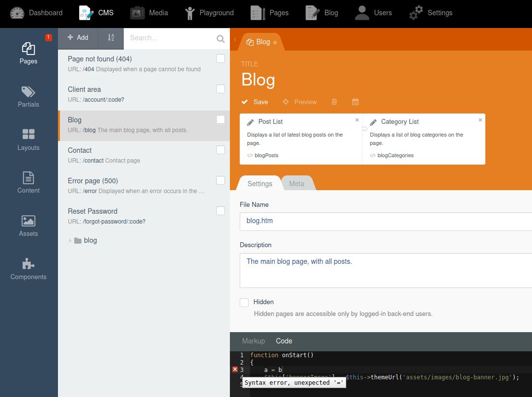Open the Add page dropdown

tap(78, 38)
